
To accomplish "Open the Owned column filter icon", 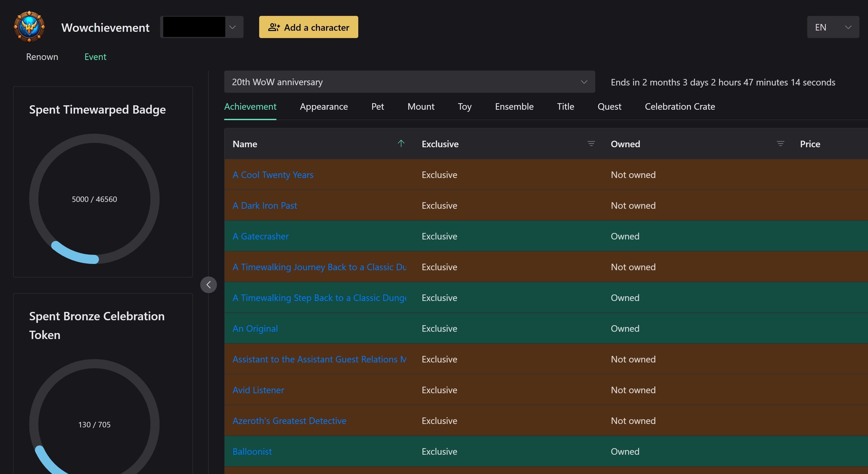I will [x=780, y=144].
